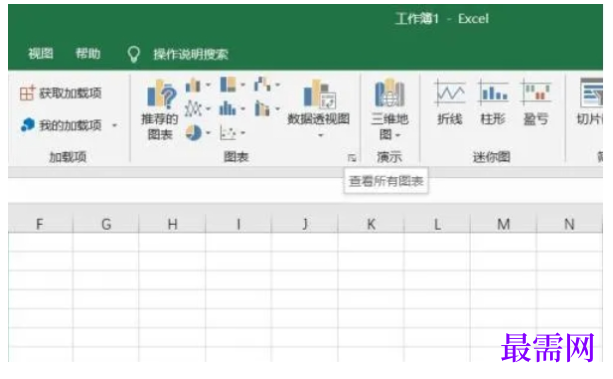Select column N header
The width and height of the screenshot is (613, 379).
570,224
